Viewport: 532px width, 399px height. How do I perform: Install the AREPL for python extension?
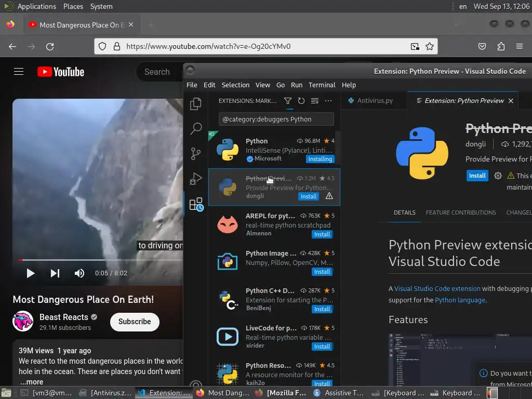pos(322,234)
